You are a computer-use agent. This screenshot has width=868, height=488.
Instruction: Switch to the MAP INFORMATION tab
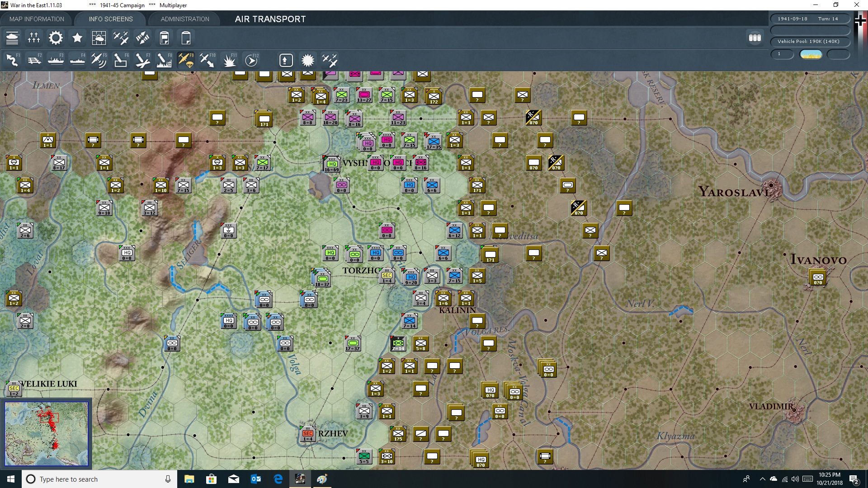(37, 19)
